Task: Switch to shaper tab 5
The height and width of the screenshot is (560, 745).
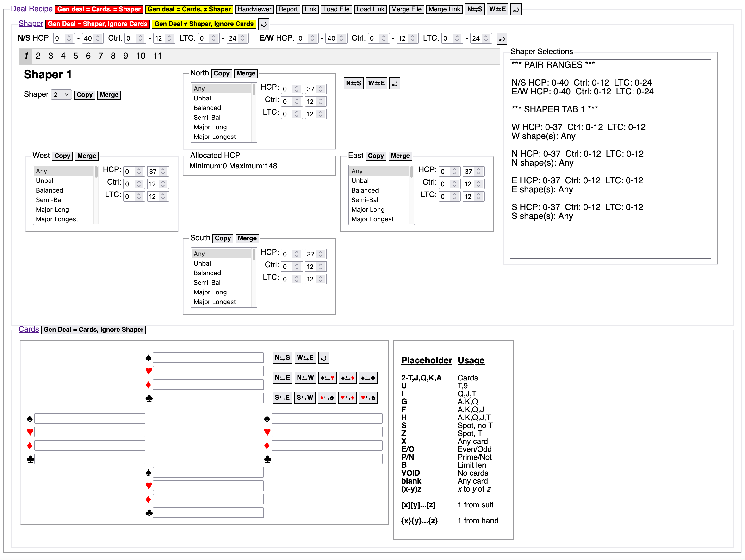Action: 75,56
